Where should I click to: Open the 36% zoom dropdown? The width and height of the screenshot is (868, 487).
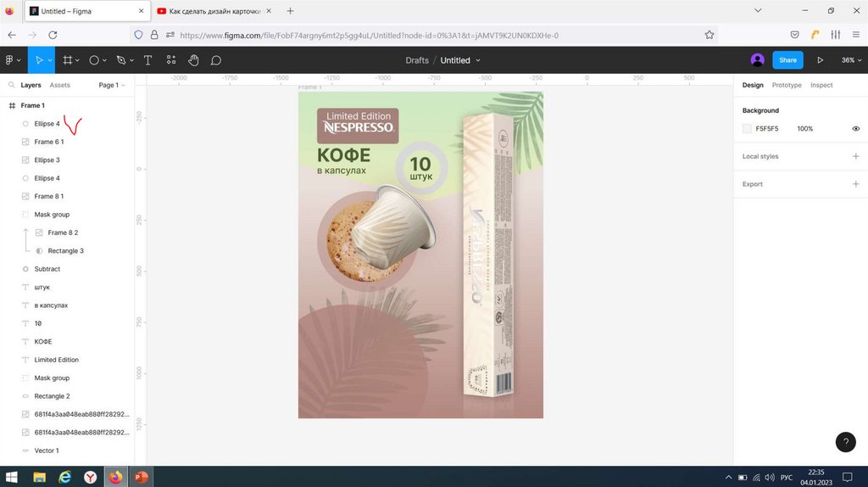coord(850,60)
